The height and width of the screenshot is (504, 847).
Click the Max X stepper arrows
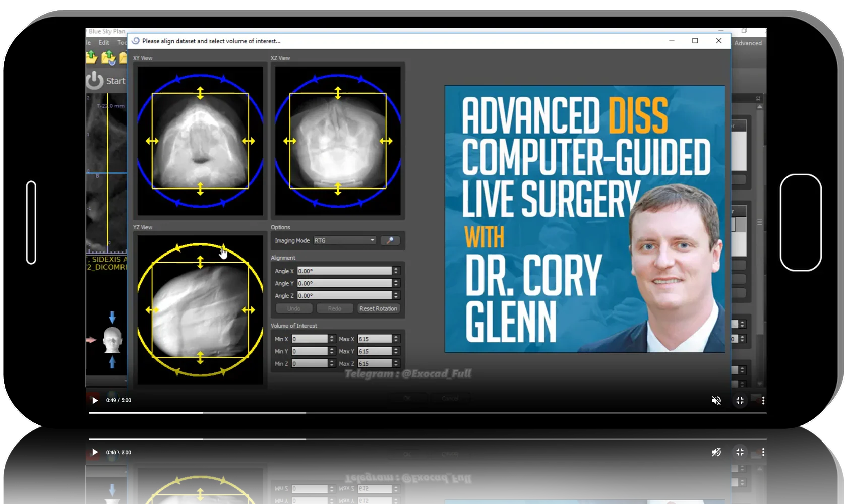396,339
